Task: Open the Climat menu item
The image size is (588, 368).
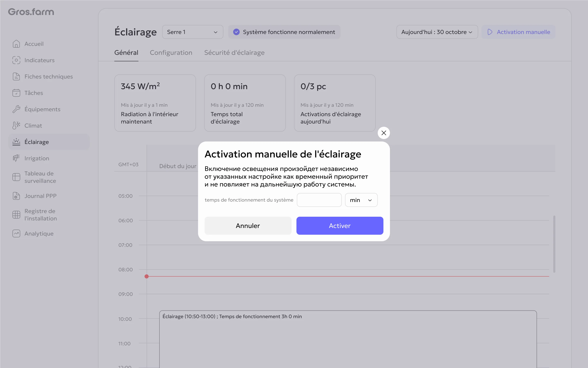Action: 49,125
